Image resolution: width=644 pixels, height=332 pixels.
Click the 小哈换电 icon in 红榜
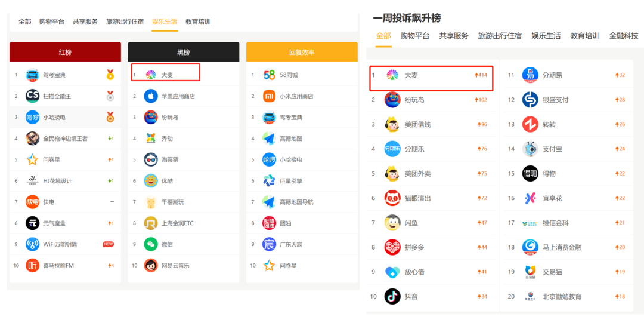pyautogui.click(x=32, y=117)
